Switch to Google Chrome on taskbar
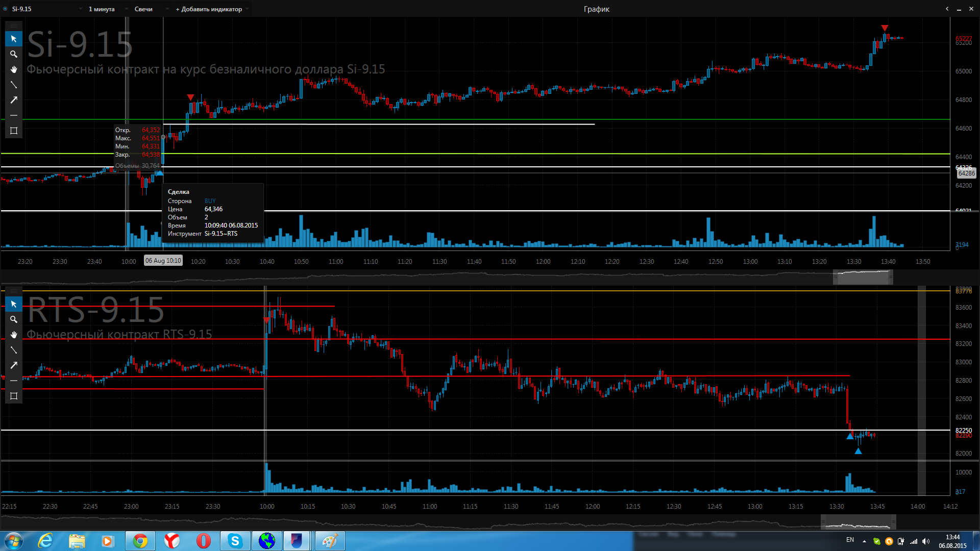Screen dimensions: 980x551 (140, 541)
